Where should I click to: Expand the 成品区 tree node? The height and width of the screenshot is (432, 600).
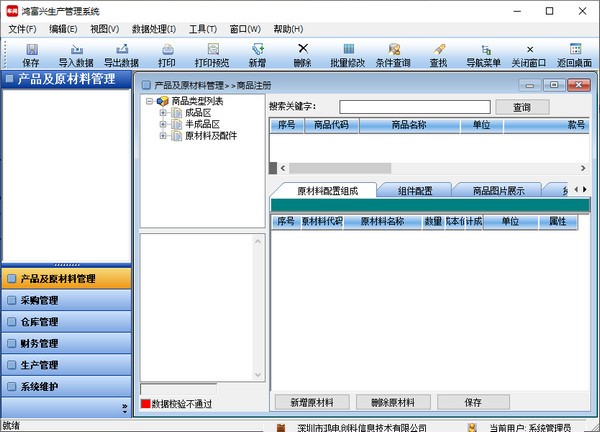click(x=163, y=113)
